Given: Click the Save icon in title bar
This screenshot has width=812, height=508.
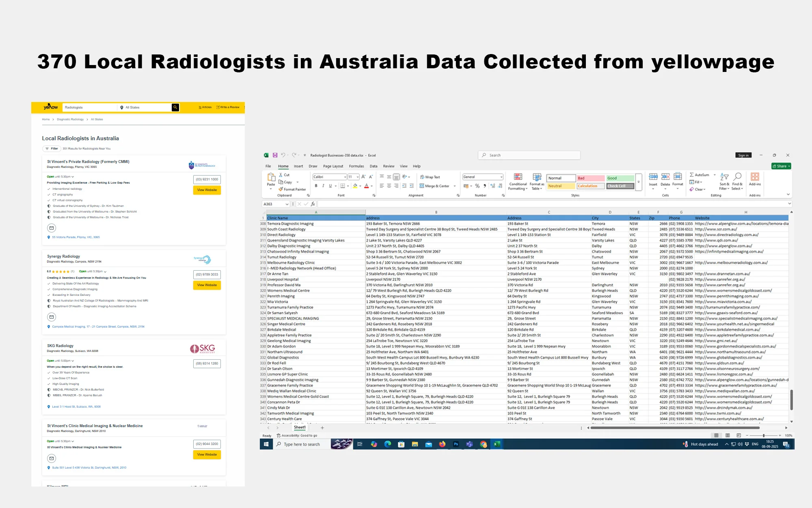Looking at the screenshot, I should pos(275,155).
